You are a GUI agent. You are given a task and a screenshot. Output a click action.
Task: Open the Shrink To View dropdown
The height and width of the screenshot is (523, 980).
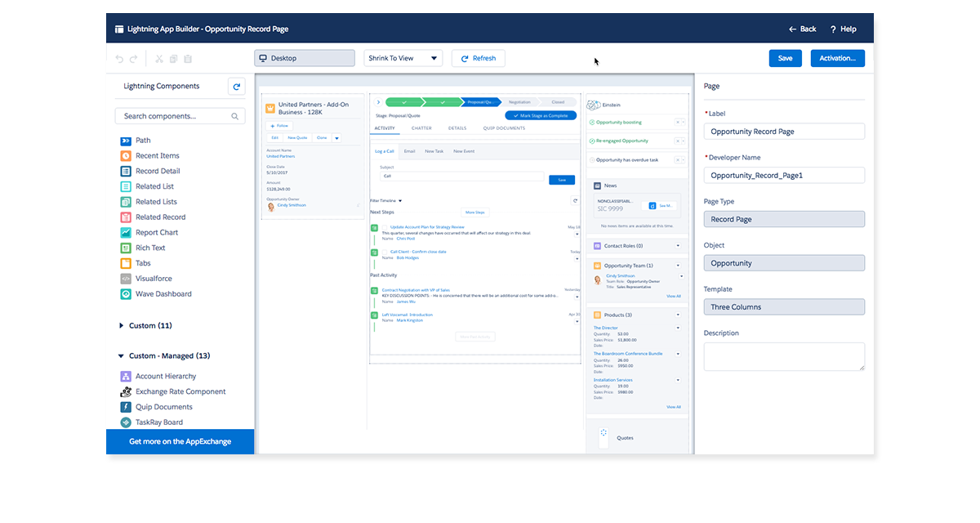403,58
